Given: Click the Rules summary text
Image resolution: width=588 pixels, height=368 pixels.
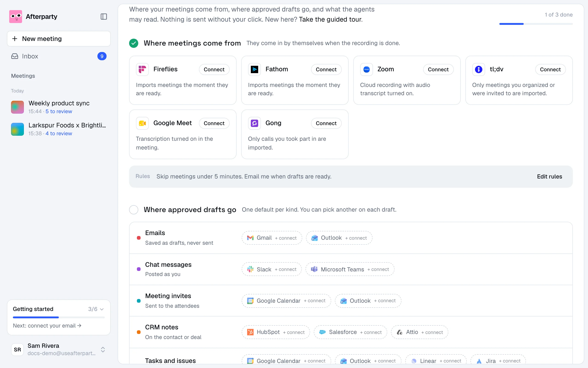Looking at the screenshot, I should coord(244,176).
